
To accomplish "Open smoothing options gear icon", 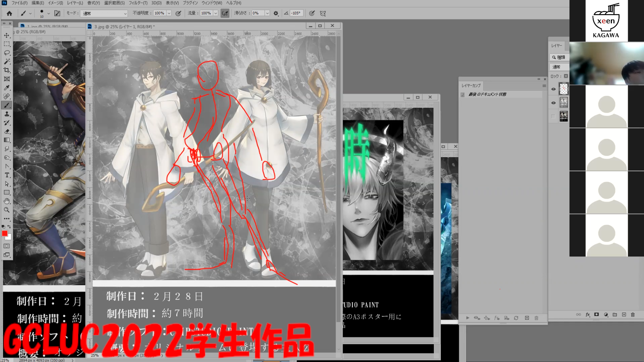I will [x=276, y=13].
